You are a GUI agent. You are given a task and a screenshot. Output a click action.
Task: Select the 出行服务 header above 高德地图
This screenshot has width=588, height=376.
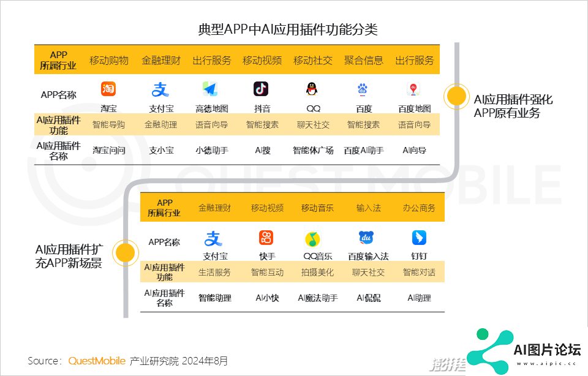tap(212, 61)
